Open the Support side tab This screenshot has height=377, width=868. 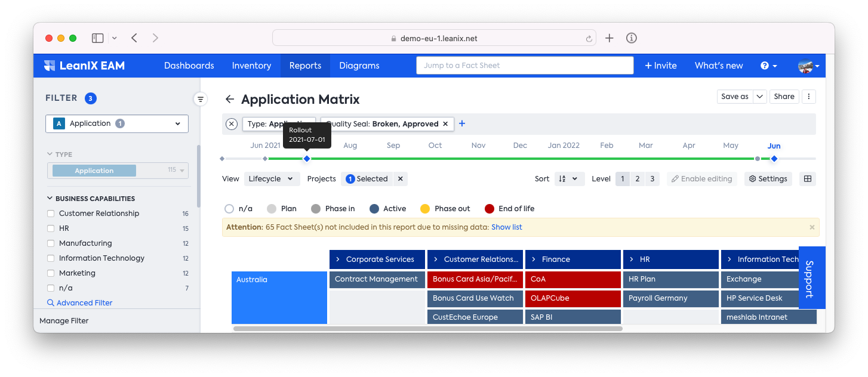(x=812, y=278)
